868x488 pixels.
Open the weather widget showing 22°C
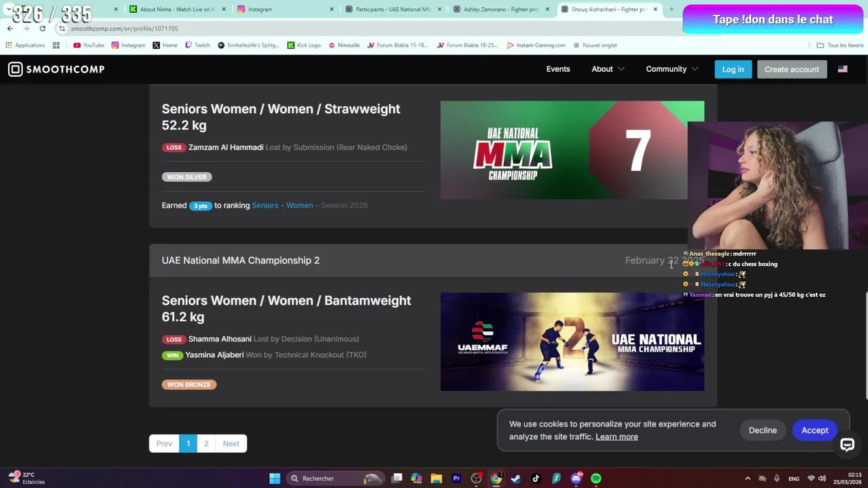click(x=26, y=478)
